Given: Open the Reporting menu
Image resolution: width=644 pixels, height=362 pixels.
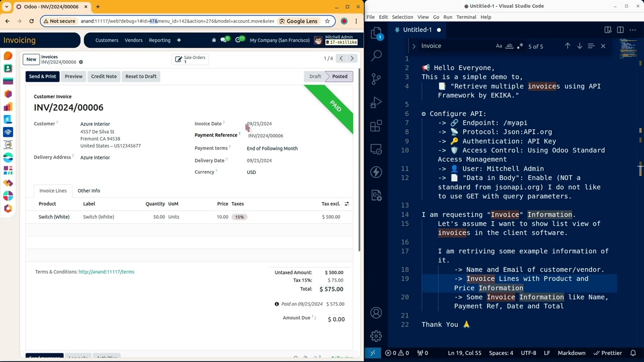Looking at the screenshot, I should pos(159,40).
